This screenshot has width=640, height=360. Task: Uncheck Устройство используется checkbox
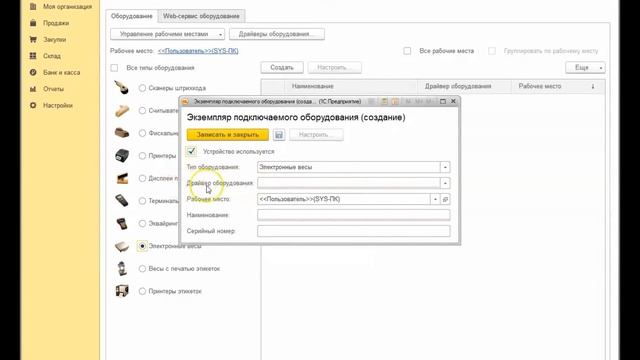[x=191, y=151]
